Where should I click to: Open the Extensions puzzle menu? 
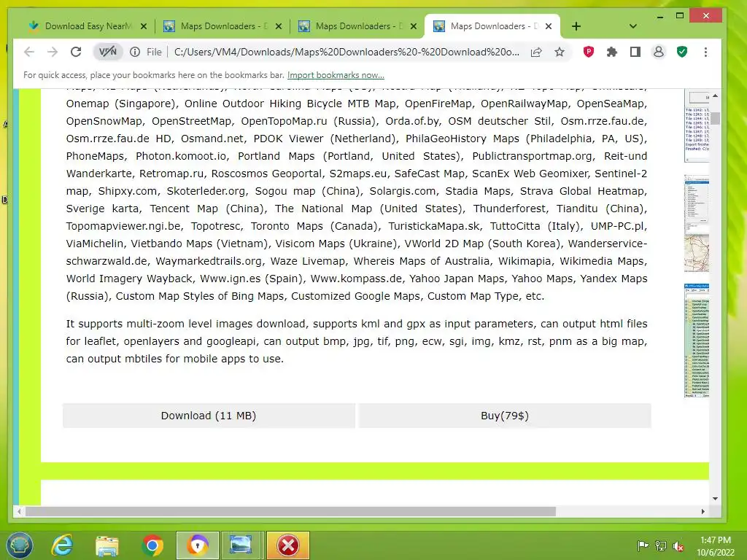[x=612, y=52]
